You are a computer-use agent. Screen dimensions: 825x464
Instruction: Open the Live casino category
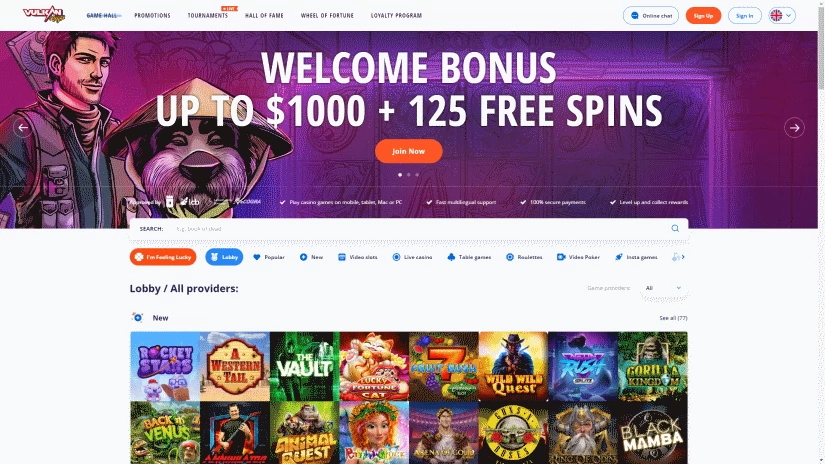coord(412,257)
